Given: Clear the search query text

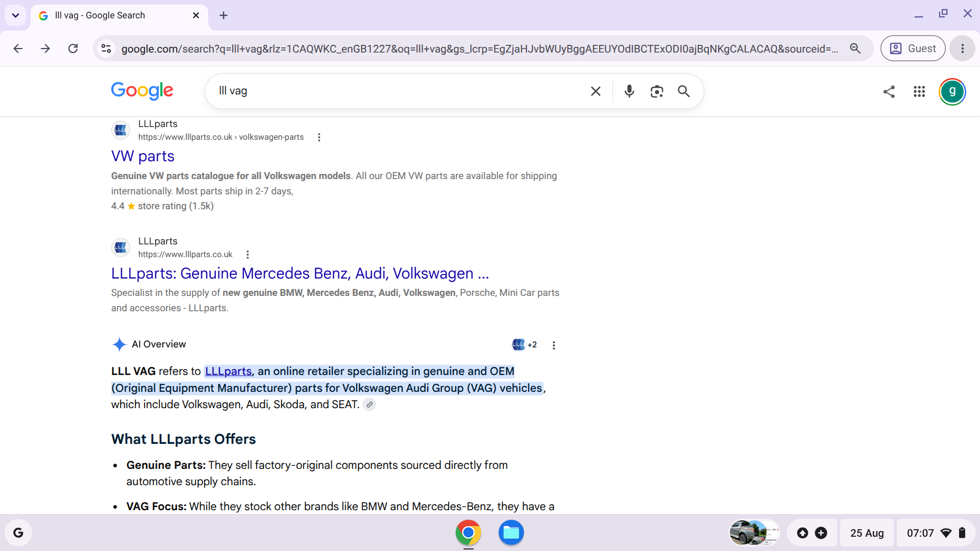Looking at the screenshot, I should (596, 91).
